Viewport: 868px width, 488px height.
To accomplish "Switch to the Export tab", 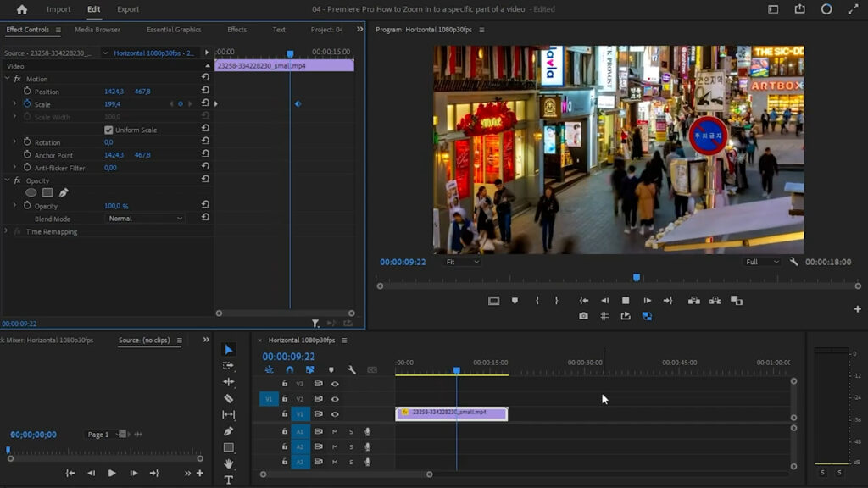I will tap(128, 9).
